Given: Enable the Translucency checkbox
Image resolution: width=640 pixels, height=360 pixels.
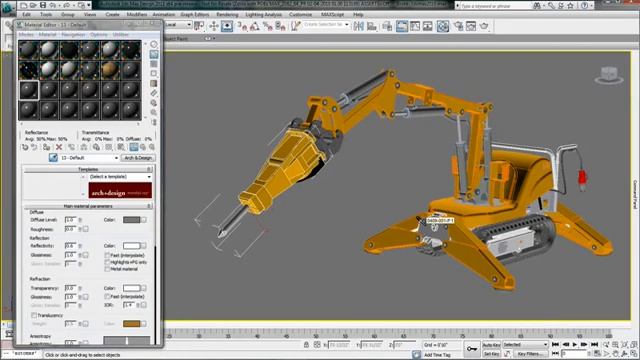Looking at the screenshot, I should point(34,315).
